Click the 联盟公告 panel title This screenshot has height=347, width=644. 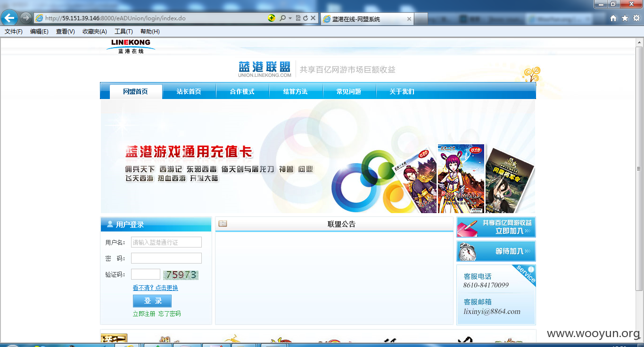click(341, 224)
